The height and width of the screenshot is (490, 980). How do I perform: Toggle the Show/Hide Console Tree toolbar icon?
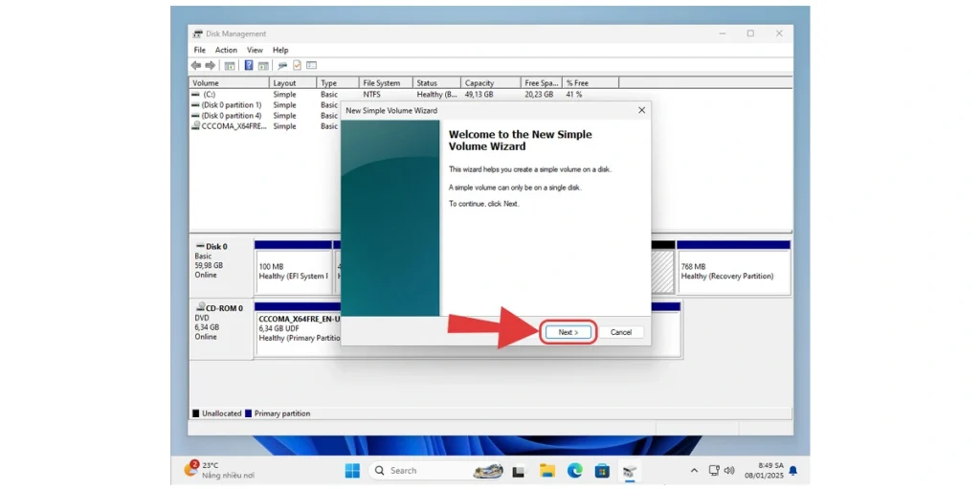coord(230,65)
